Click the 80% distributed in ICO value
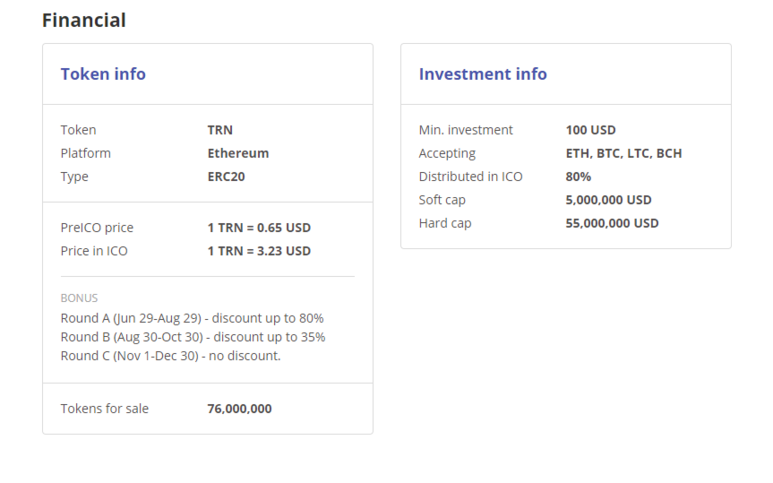The height and width of the screenshot is (483, 773). [578, 177]
